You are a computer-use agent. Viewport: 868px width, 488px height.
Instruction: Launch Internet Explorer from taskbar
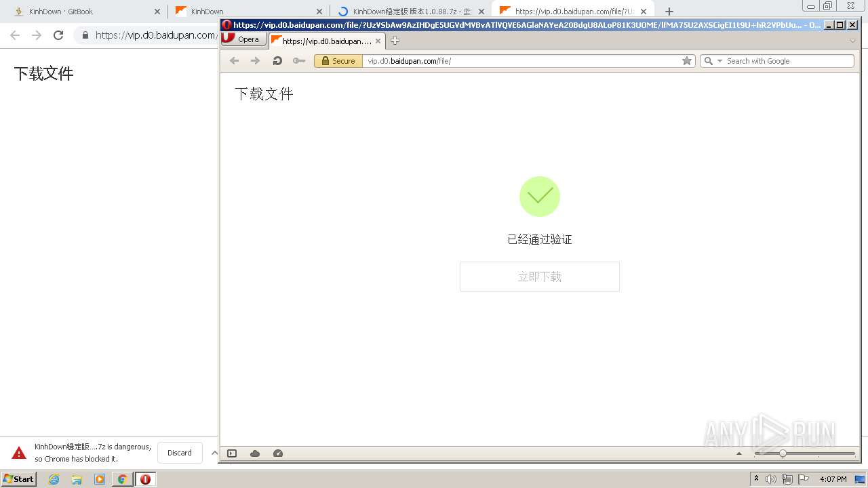coord(54,479)
